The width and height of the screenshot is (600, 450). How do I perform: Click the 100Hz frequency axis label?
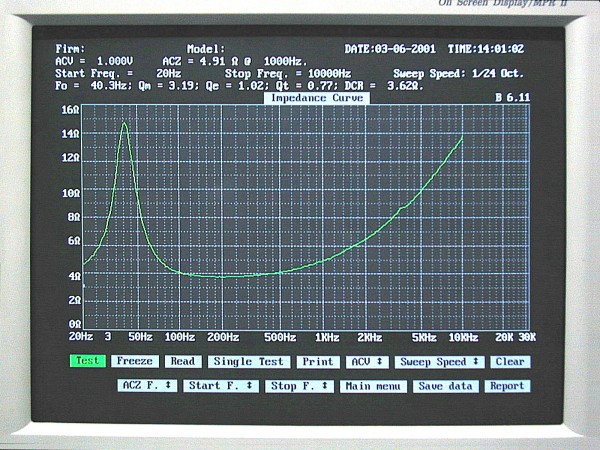pyautogui.click(x=180, y=338)
